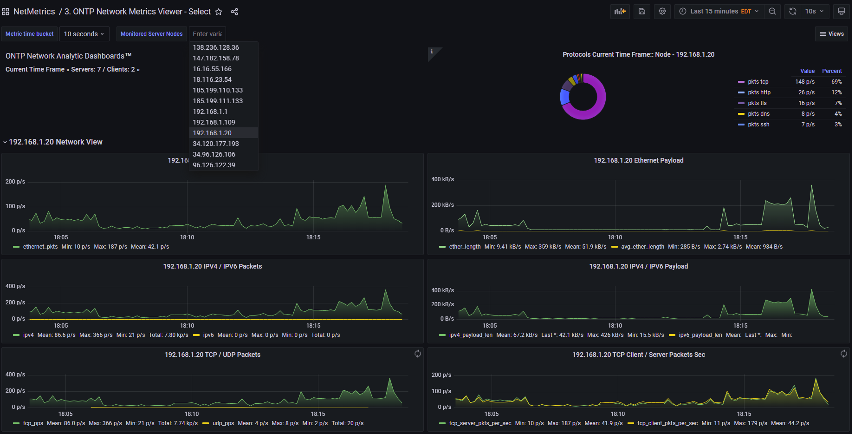Open dashboard settings gear
Screen dimensions: 868x434
662,11
